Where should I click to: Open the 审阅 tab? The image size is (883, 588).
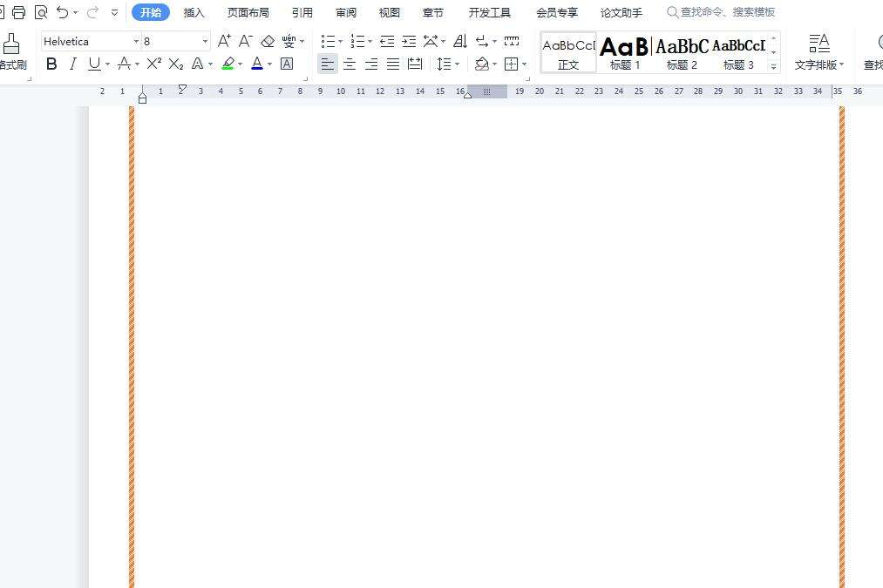(x=346, y=12)
